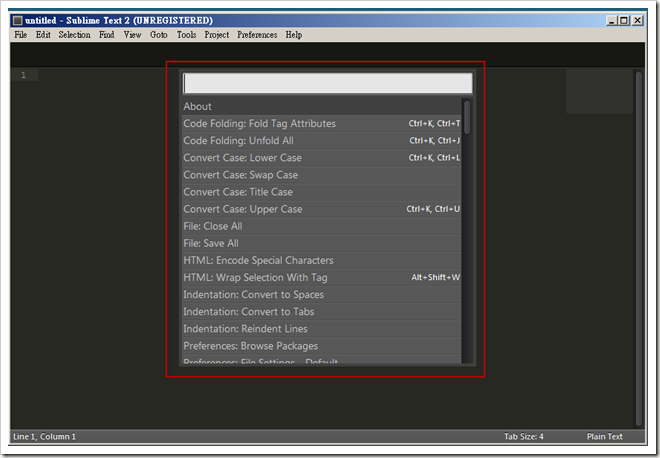660x458 pixels.
Task: Open the Selection menu
Action: coord(75,35)
